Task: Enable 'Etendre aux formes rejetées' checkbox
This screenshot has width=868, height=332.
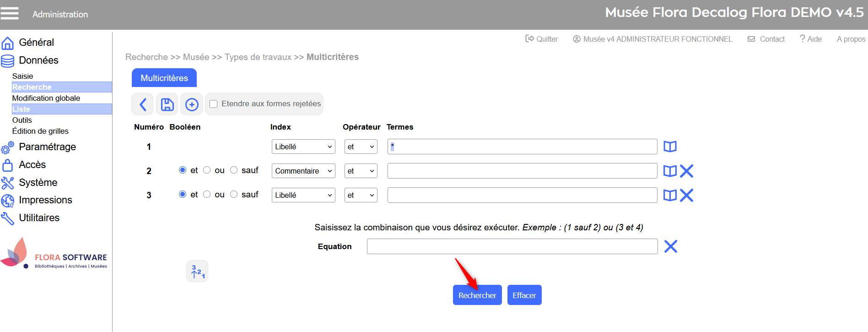Action: pos(214,104)
